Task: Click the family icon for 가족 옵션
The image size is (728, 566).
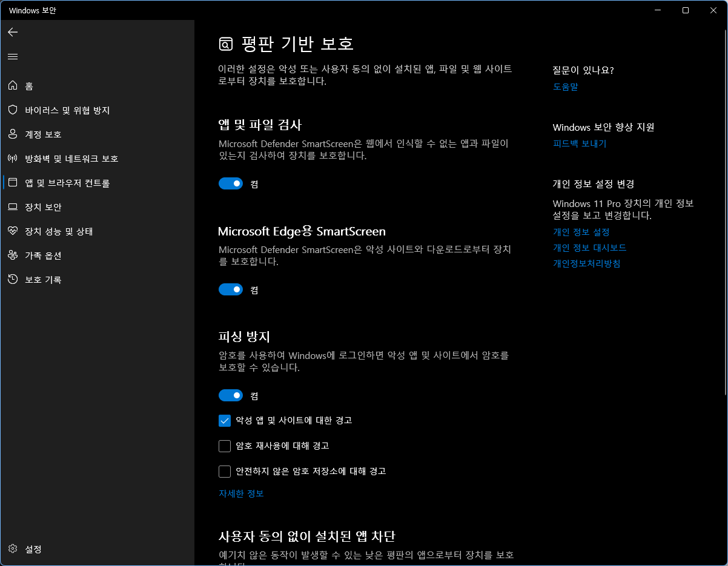Action: (x=13, y=255)
